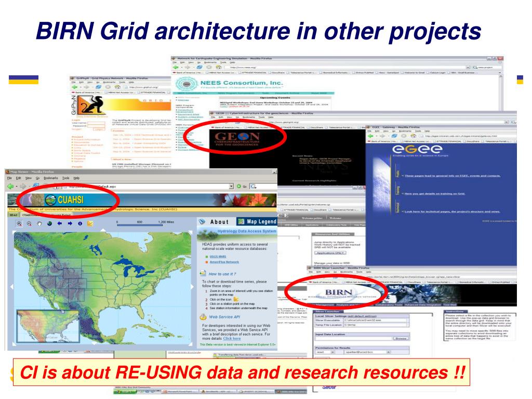Viewport: 532px width, 399px height.
Task: Click NEES window vertical scrollbar
Action: [x=501, y=91]
